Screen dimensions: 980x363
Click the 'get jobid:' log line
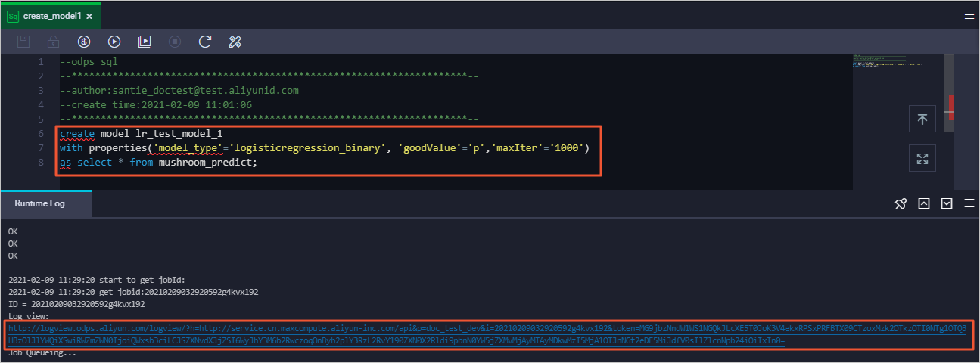133,291
